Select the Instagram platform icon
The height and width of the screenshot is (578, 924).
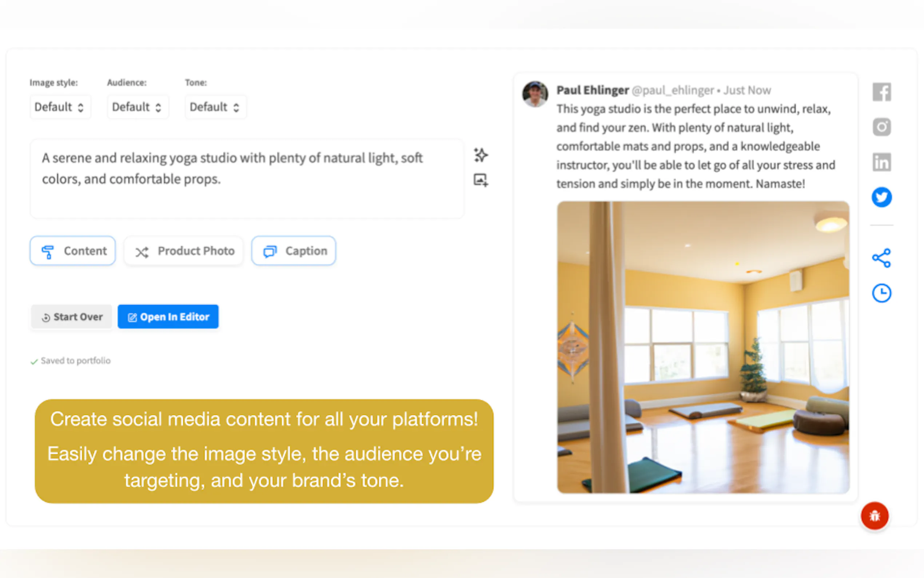click(x=881, y=127)
